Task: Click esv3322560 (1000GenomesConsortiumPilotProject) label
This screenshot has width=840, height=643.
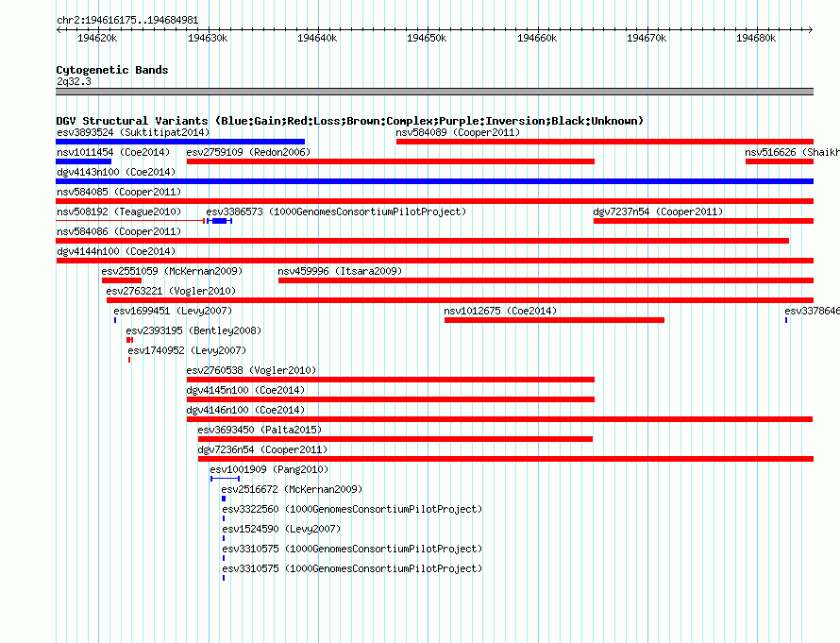Action: [352, 509]
